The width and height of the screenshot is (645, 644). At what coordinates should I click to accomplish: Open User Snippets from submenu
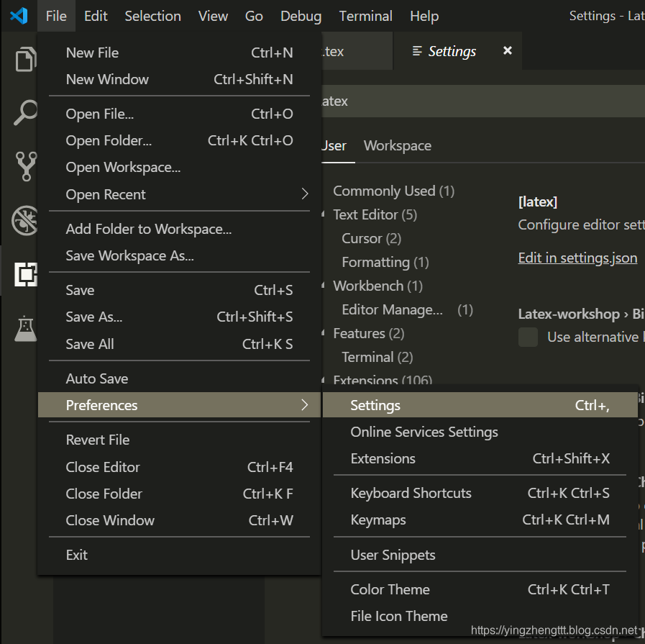click(x=480, y=555)
